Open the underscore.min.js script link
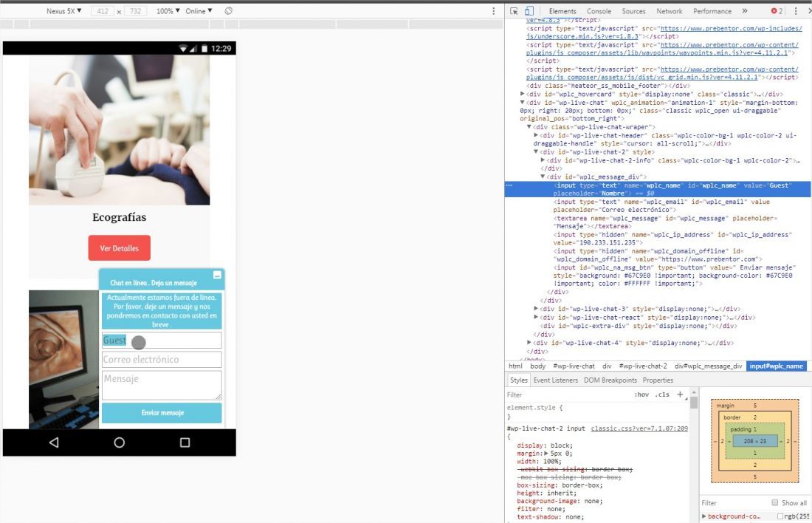This screenshot has width=812, height=523. click(x=664, y=33)
